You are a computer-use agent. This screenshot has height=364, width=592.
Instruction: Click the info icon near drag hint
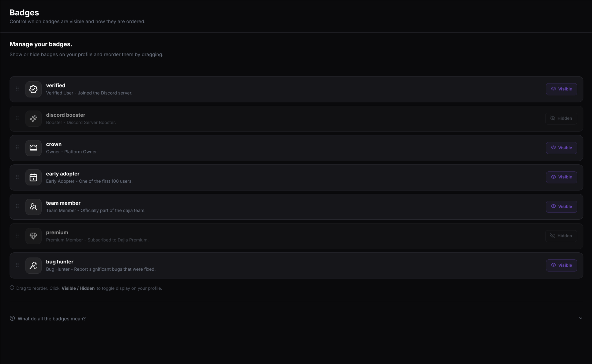pyautogui.click(x=12, y=288)
